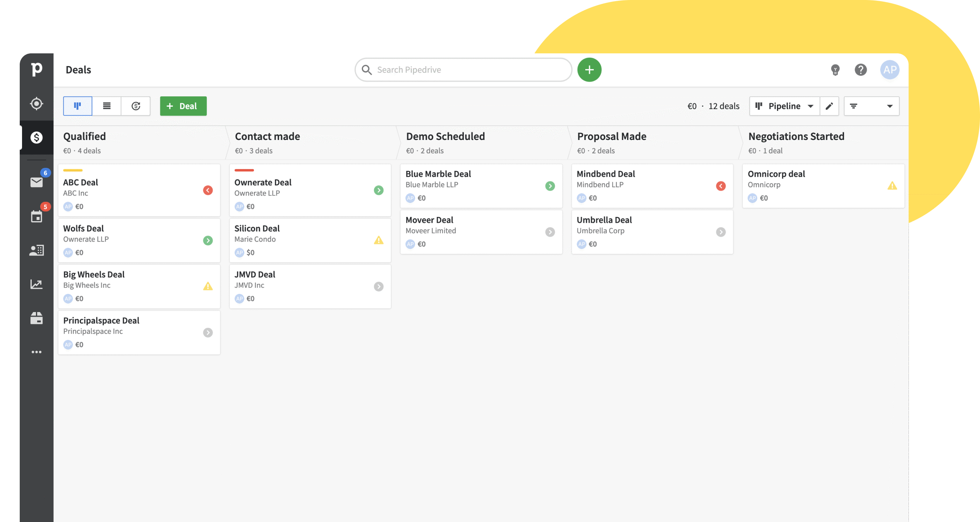The height and width of the screenshot is (522, 980).
Task: Click the Contact made stage header
Action: click(268, 136)
